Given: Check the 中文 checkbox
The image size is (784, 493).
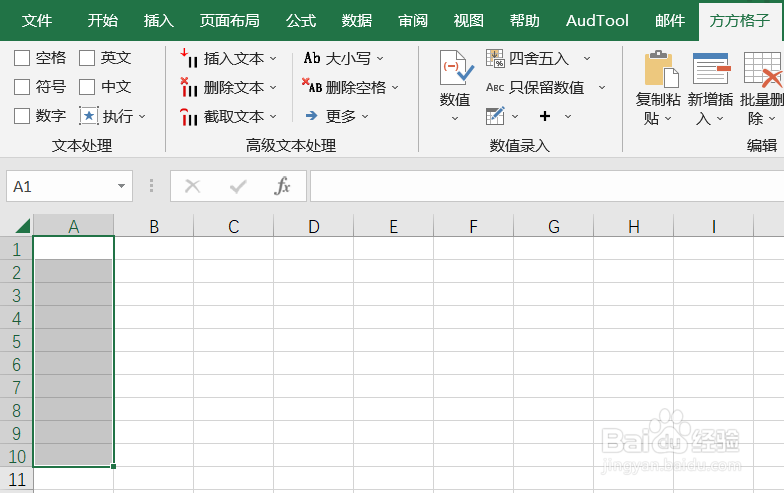Looking at the screenshot, I should [87, 87].
